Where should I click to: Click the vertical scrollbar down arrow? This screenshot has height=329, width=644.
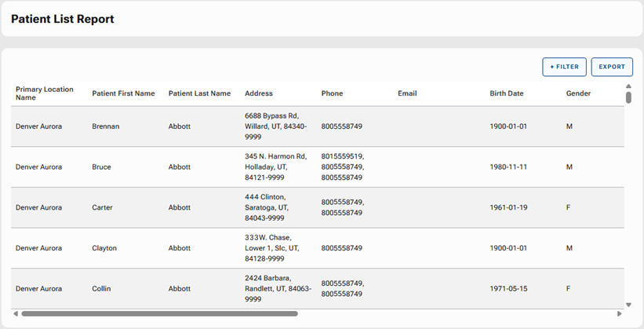[628, 305]
